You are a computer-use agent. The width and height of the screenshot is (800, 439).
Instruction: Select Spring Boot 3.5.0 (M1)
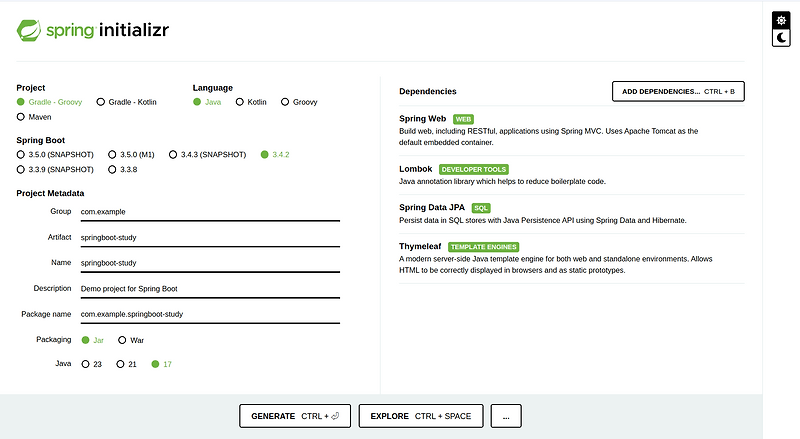[131, 155]
